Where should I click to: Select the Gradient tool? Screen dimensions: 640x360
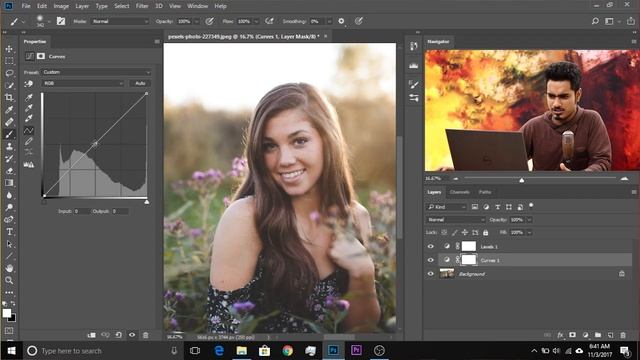(x=9, y=183)
